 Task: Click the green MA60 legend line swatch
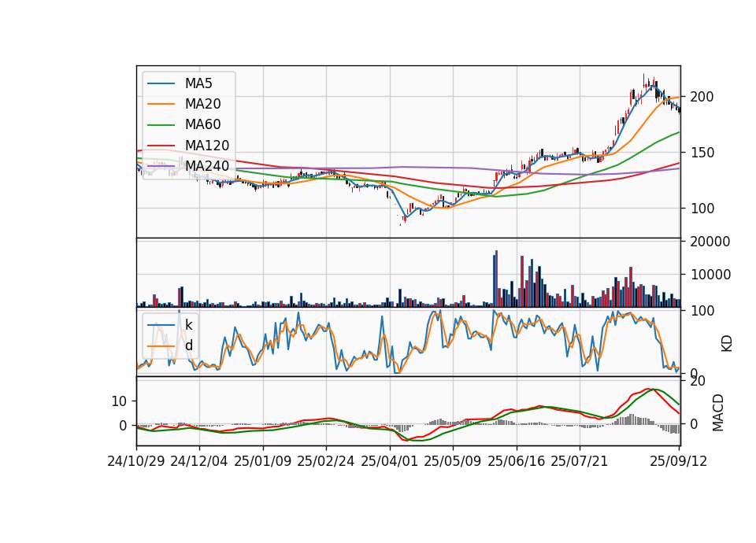161,125
